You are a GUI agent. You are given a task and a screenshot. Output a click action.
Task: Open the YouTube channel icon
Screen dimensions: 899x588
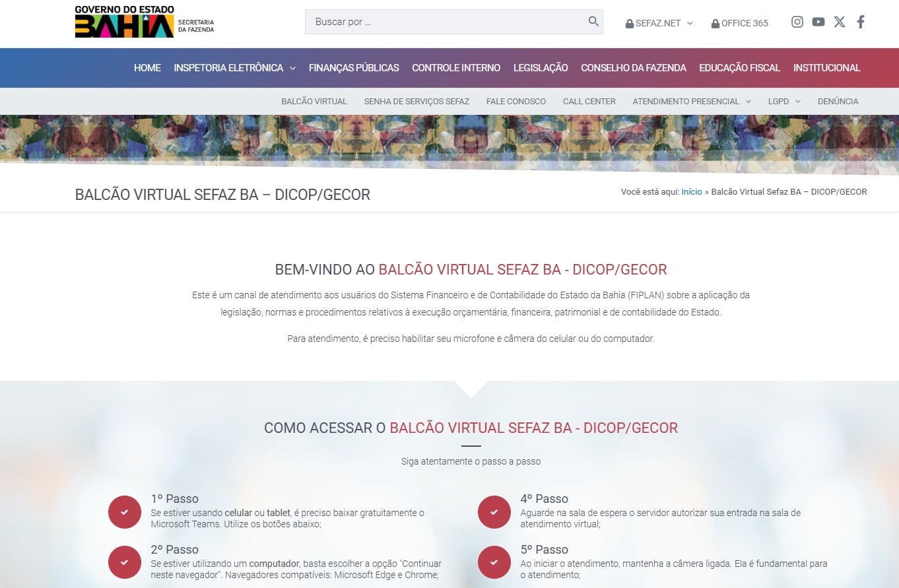point(818,21)
